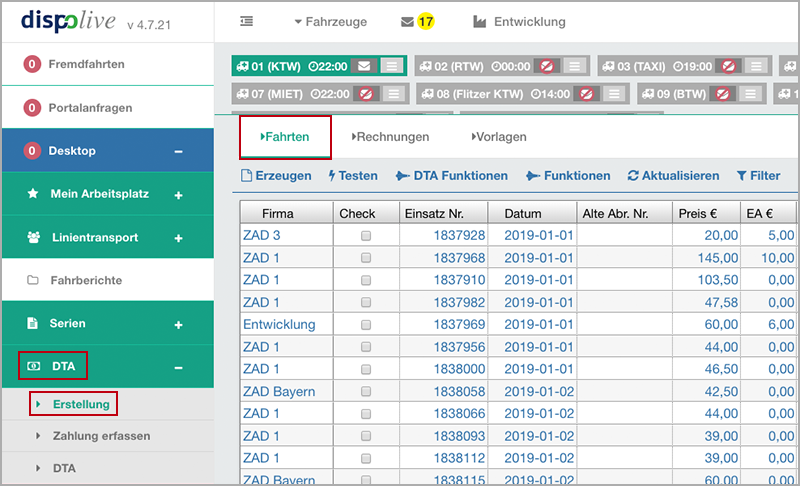The height and width of the screenshot is (486, 800).
Task: Open the Fahrzeuge dropdown
Action: coord(331,22)
